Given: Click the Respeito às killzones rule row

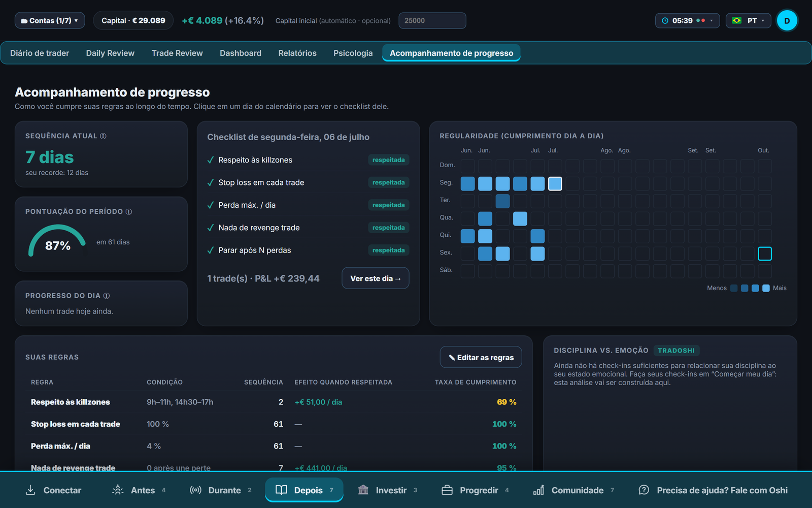Looking at the screenshot, I should coord(274,402).
